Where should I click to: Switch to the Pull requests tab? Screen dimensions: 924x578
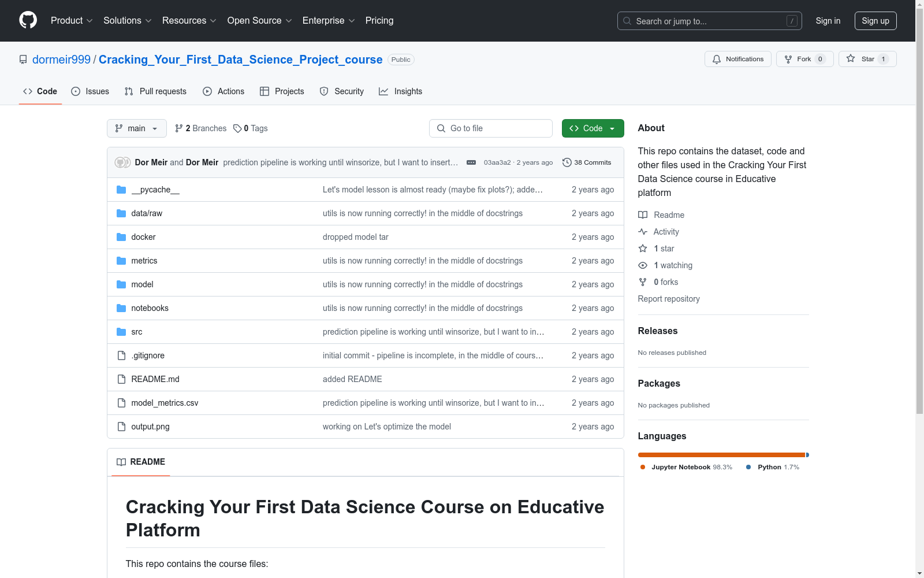pos(155,91)
